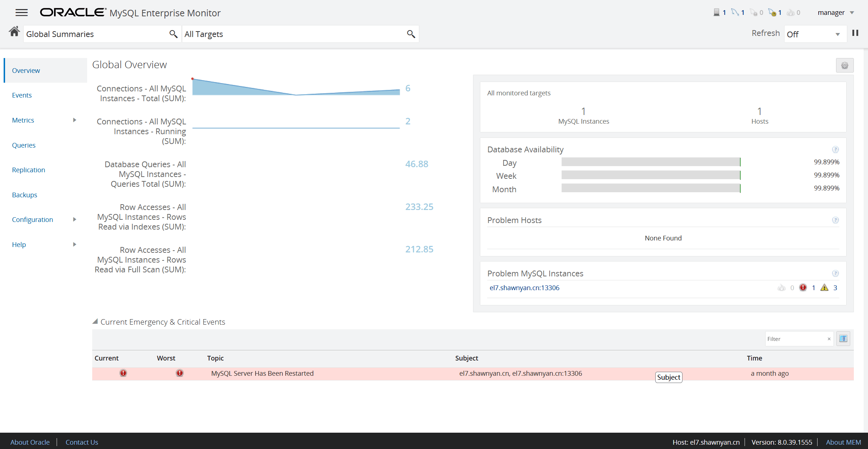Select Events in the sidebar
Screen dimensions: 868x449
(22, 95)
